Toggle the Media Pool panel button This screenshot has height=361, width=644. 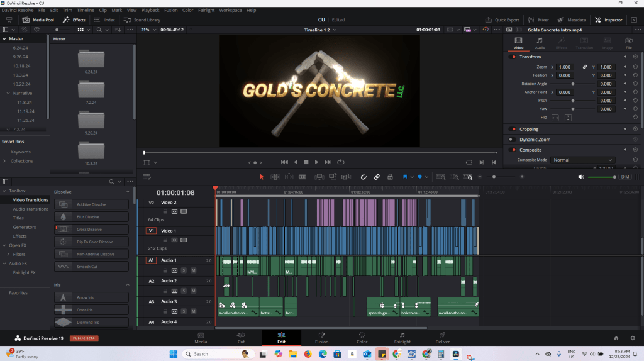(38, 19)
